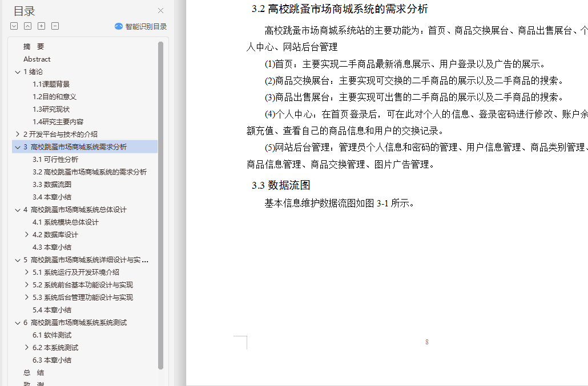Collapse 4 高校跳蚤市场商城系统总体设计 chapter

point(18,210)
